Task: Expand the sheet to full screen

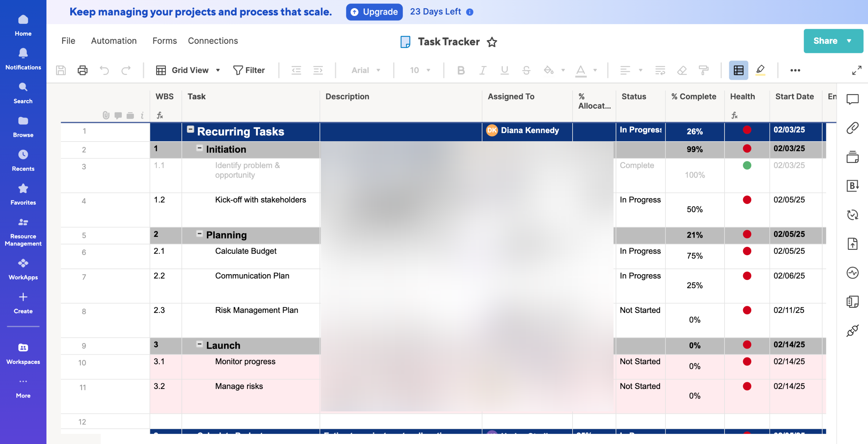Action: (857, 70)
